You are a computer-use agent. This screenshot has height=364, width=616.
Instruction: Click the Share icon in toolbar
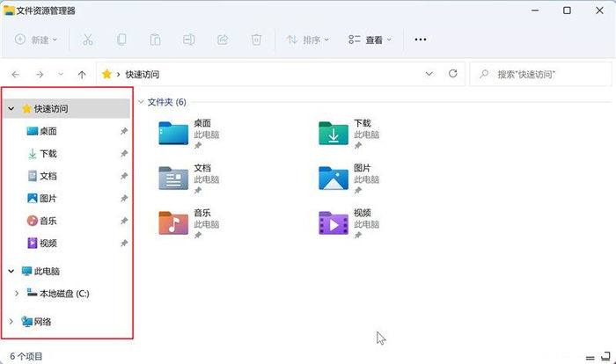pos(223,40)
